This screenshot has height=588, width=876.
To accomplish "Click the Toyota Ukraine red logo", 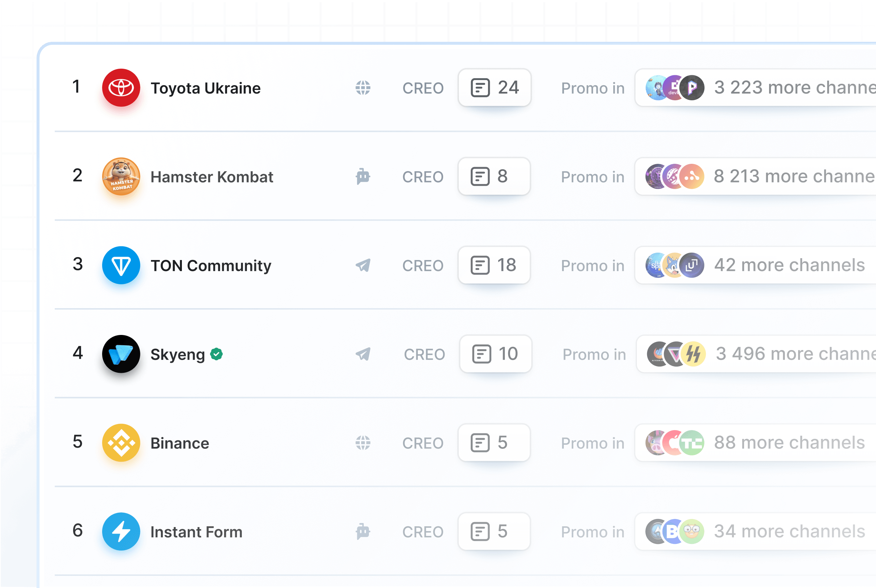I will click(x=121, y=88).
